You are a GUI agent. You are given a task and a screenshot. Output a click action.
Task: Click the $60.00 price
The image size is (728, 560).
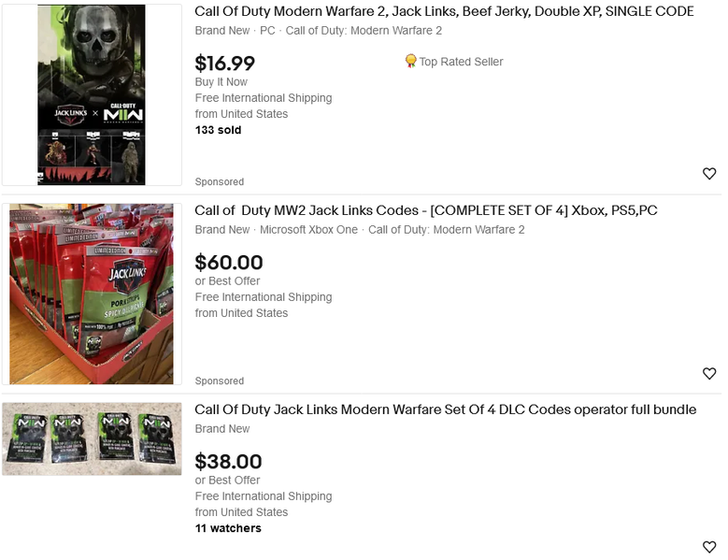pyautogui.click(x=228, y=263)
